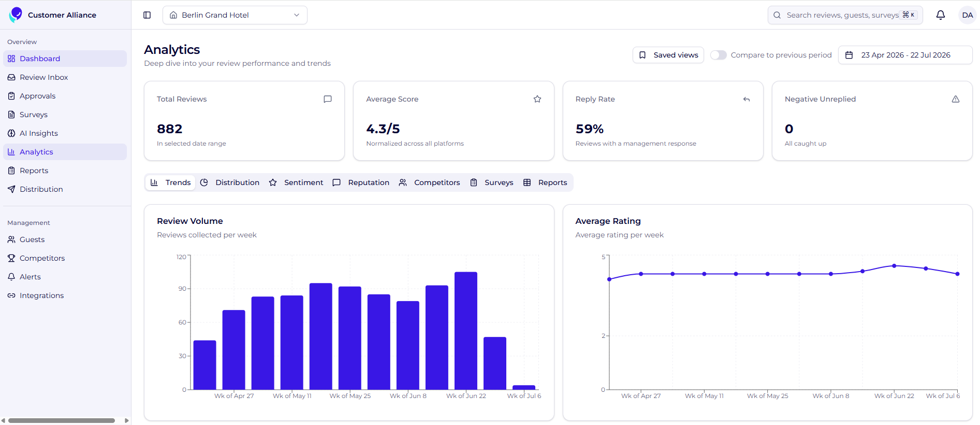The image size is (980, 425).
Task: Open Guests in Management section
Action: [x=65, y=239]
